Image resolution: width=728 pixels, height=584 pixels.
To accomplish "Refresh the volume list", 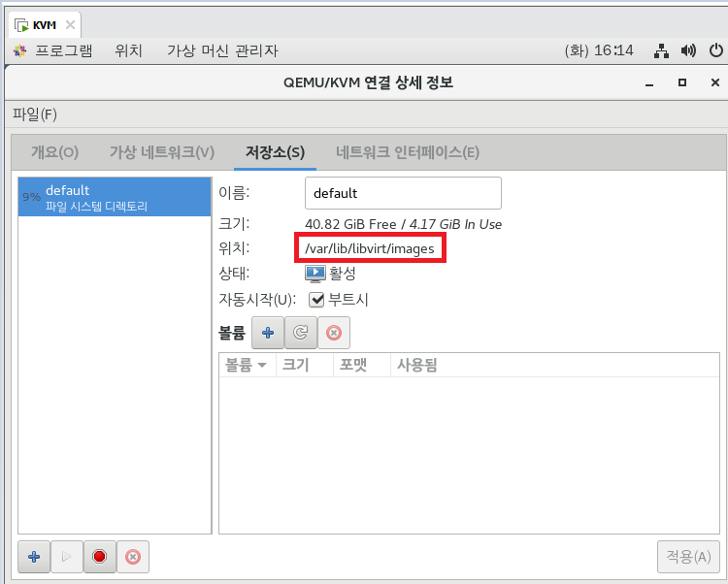I will pyautogui.click(x=301, y=333).
